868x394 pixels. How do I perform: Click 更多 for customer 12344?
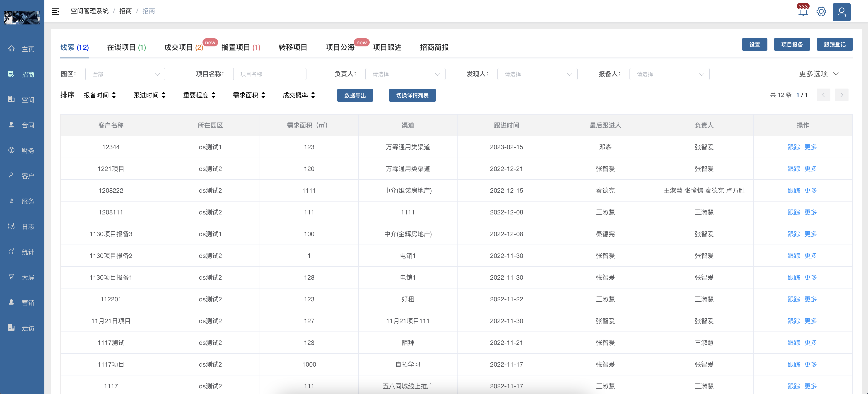(x=810, y=147)
